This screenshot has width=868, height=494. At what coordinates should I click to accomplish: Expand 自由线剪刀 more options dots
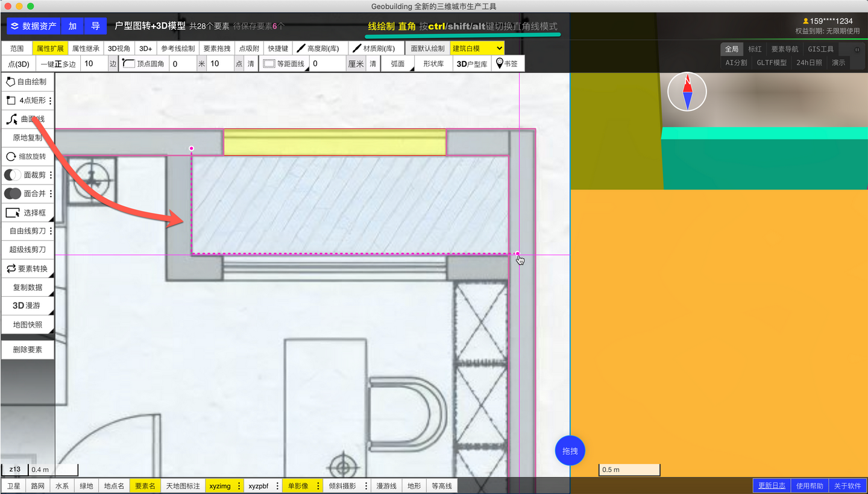pos(51,231)
